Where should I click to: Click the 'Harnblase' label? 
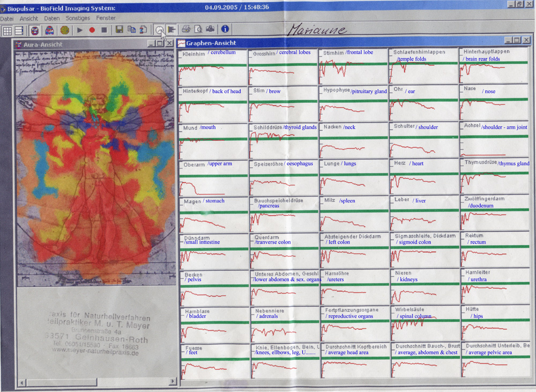coord(197,312)
